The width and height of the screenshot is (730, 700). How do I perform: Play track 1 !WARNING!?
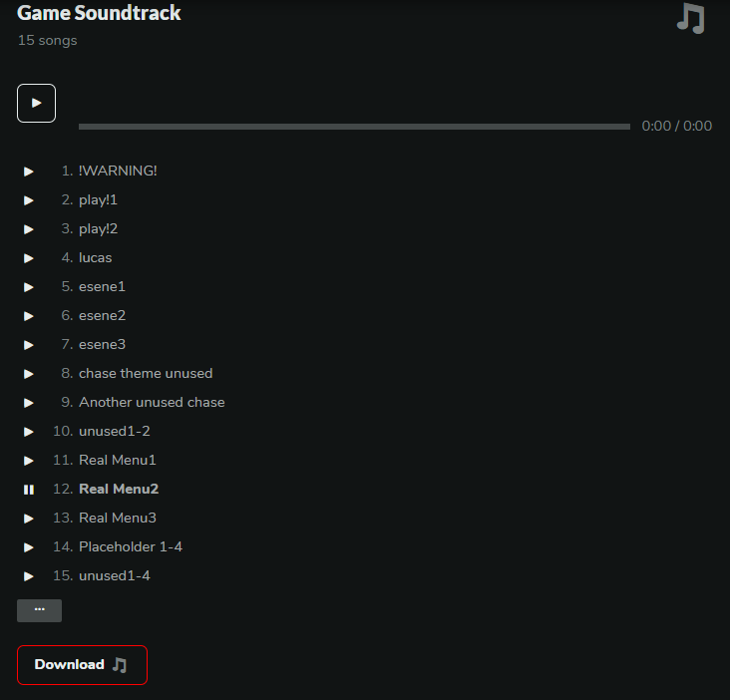[29, 172]
